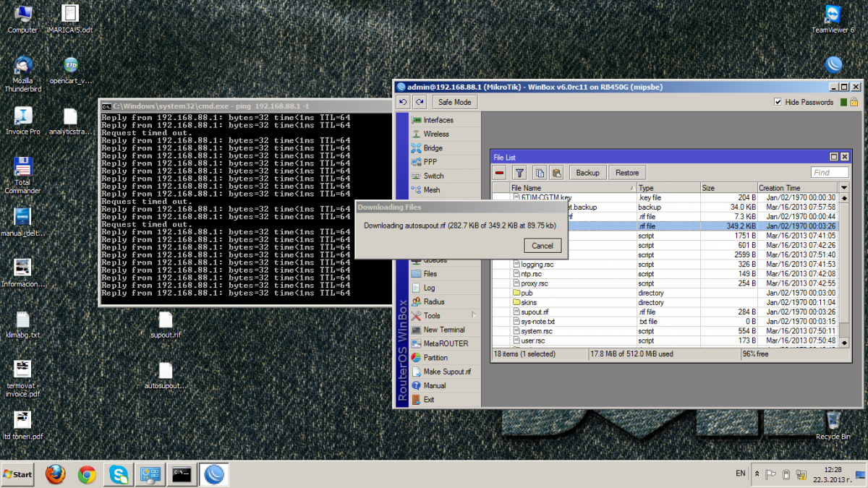Open the filter funnel in File List
This screenshot has width=868, height=488.
coord(519,173)
